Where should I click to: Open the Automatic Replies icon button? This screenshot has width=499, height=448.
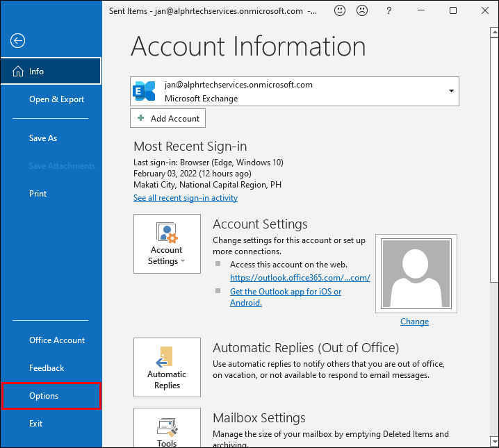tap(167, 367)
